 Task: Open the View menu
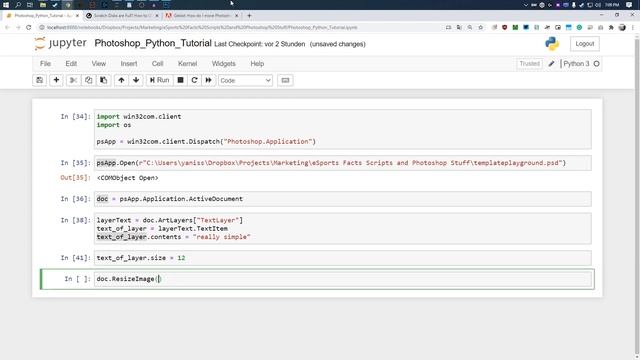click(98, 64)
